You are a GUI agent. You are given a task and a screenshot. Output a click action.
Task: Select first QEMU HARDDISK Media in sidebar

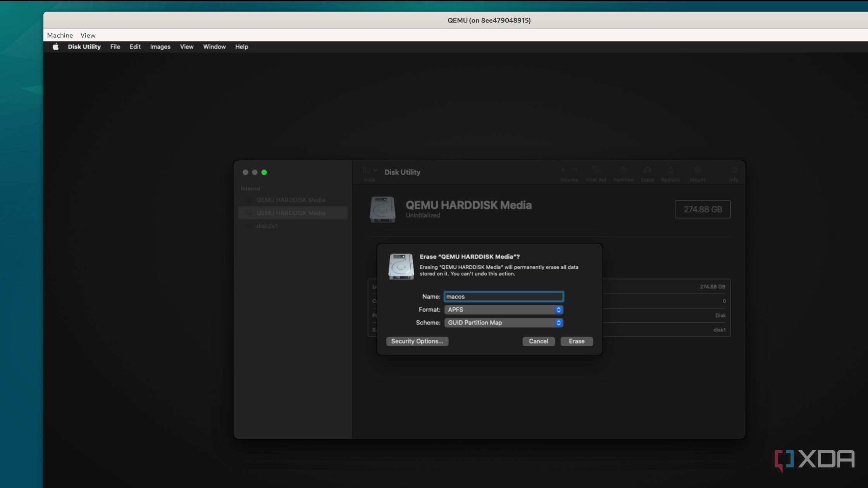pos(291,200)
